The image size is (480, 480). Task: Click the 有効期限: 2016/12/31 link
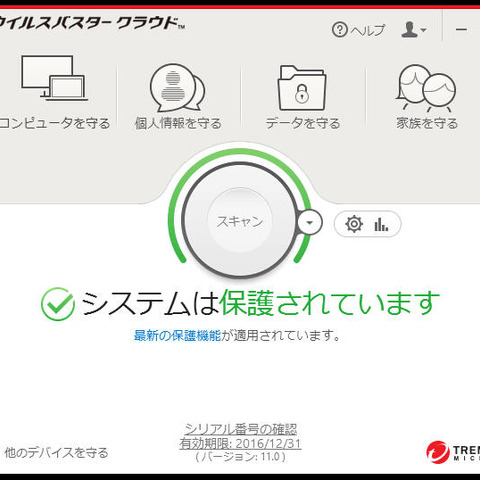click(x=240, y=444)
